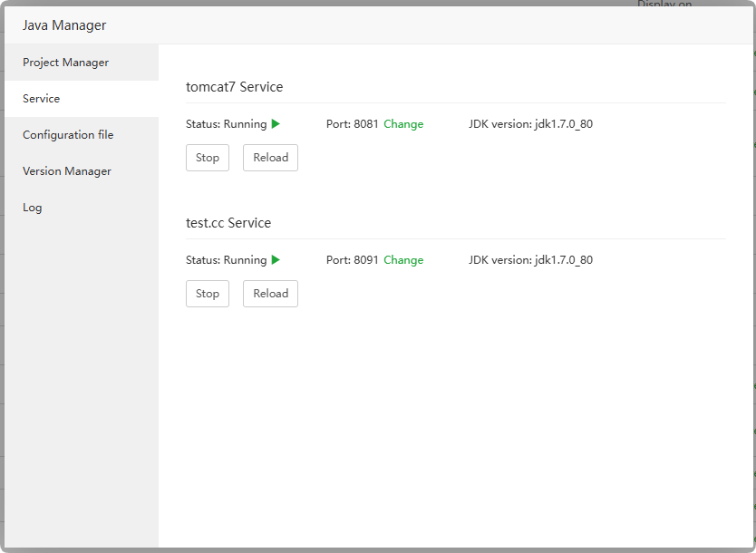756x553 pixels.
Task: Click the green running icon for tomcat7
Action: tap(276, 124)
